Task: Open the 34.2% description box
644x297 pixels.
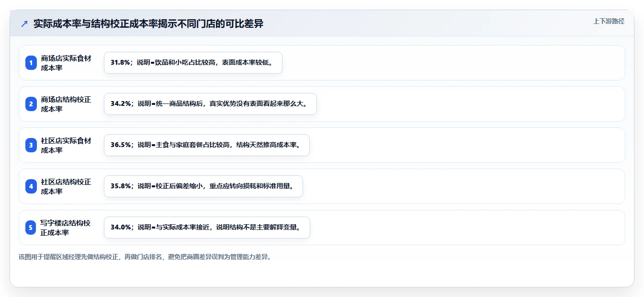Action: pos(210,104)
